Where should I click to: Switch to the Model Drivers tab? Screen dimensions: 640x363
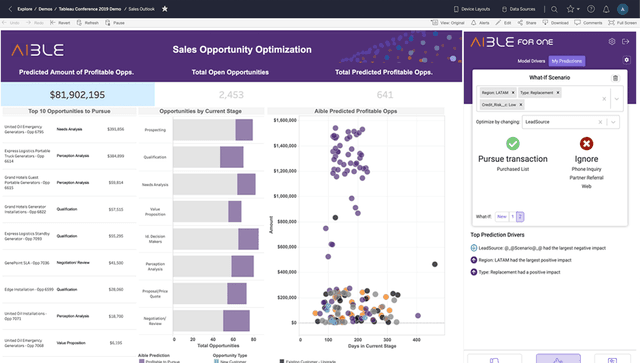531,61
